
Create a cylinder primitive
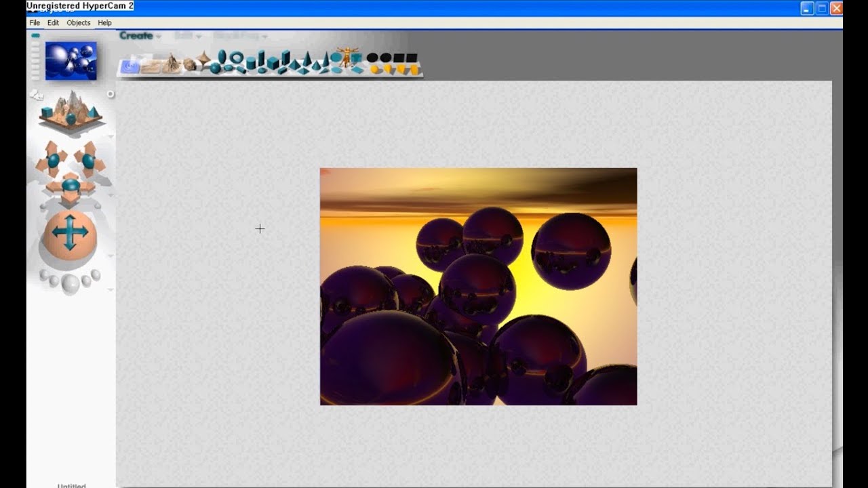tap(251, 63)
